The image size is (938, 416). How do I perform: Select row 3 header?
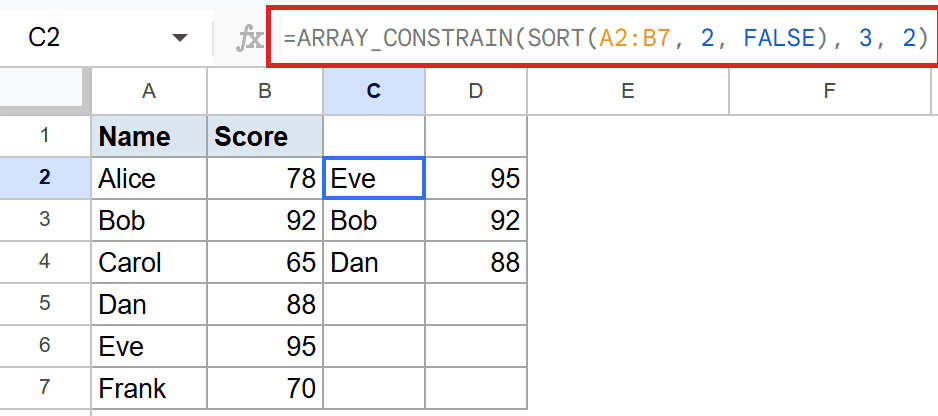[45, 220]
